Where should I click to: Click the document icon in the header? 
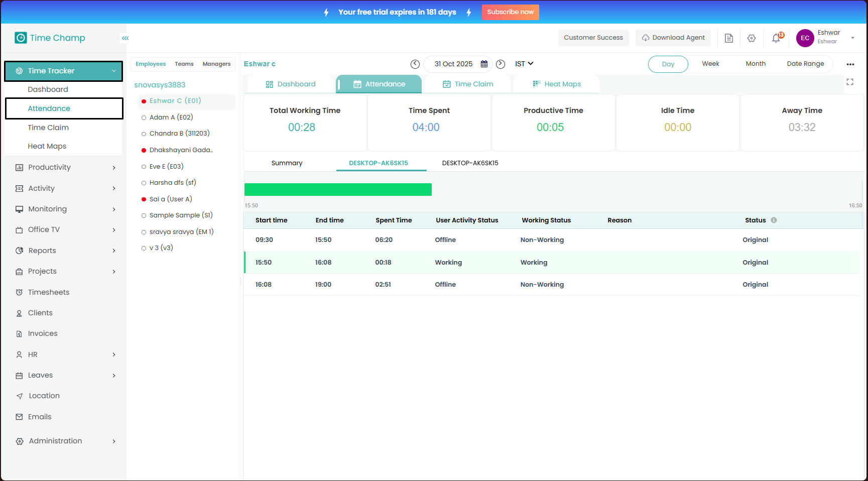coord(729,38)
